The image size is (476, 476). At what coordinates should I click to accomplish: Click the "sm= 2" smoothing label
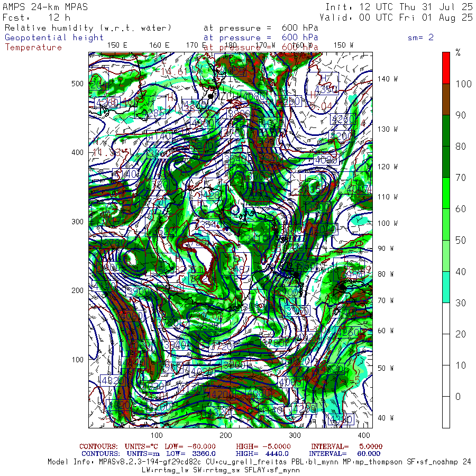pyautogui.click(x=421, y=38)
